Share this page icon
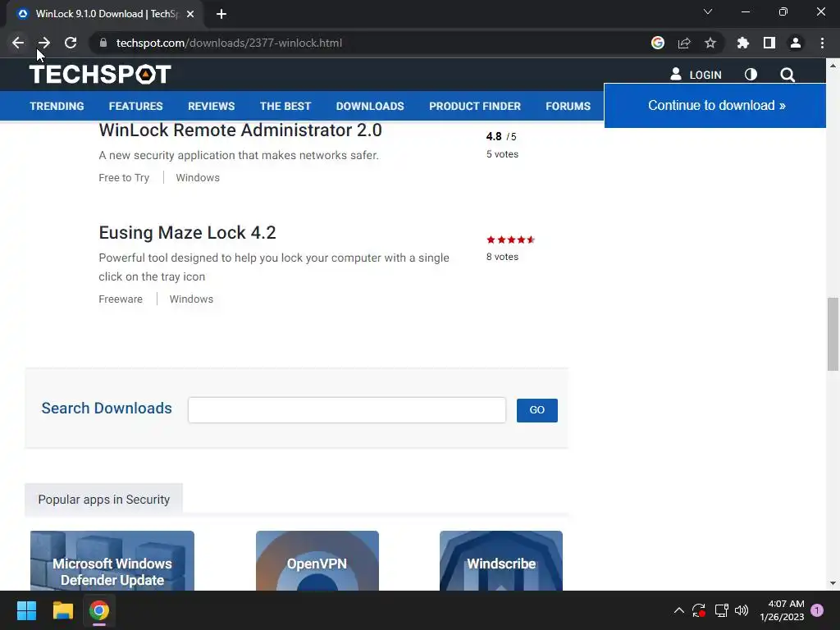The width and height of the screenshot is (840, 630). [684, 43]
